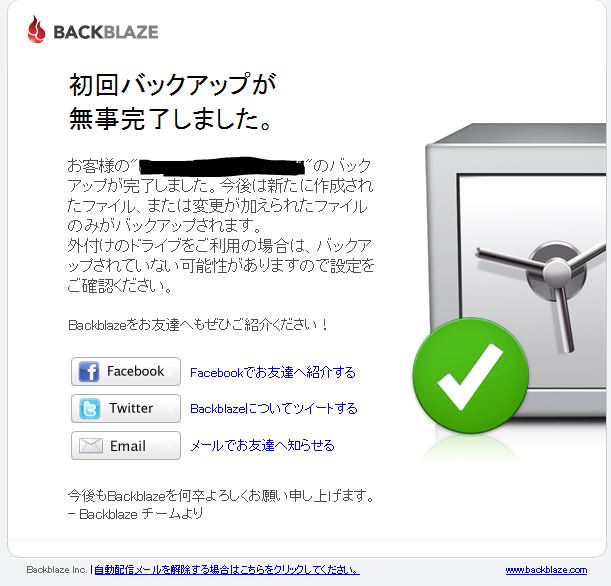Click the blacked-out computer name
This screenshot has height=586, width=611.
[221, 166]
